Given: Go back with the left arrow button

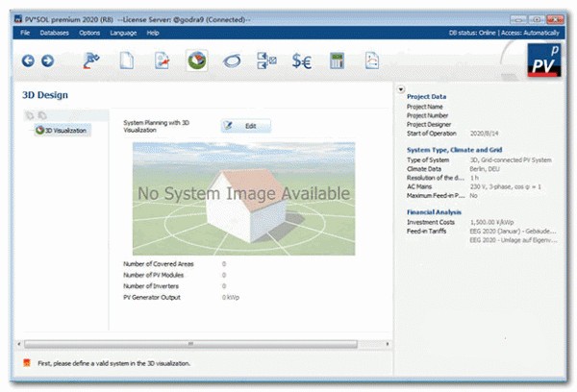Looking at the screenshot, I should point(28,61).
